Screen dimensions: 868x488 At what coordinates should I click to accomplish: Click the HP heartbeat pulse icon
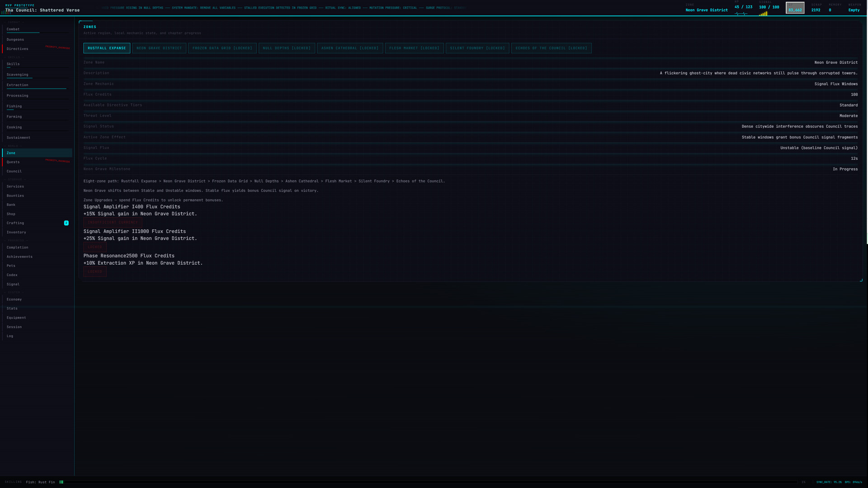[x=741, y=14]
